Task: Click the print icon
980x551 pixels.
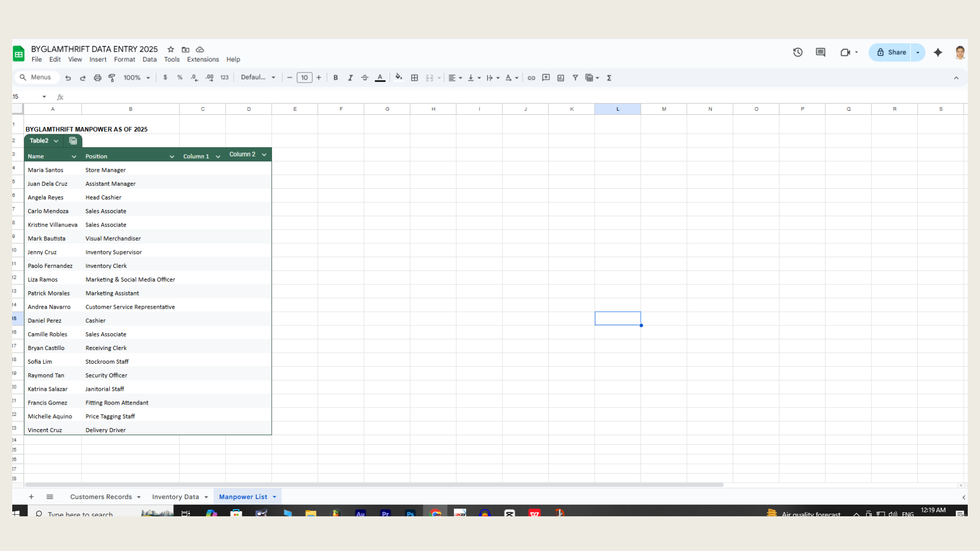Action: 97,78
